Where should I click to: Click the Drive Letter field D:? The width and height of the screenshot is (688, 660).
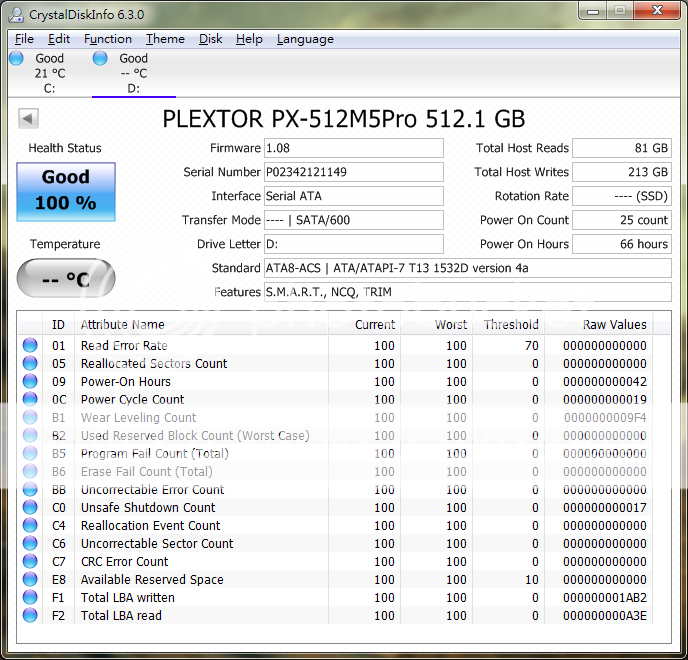354,244
